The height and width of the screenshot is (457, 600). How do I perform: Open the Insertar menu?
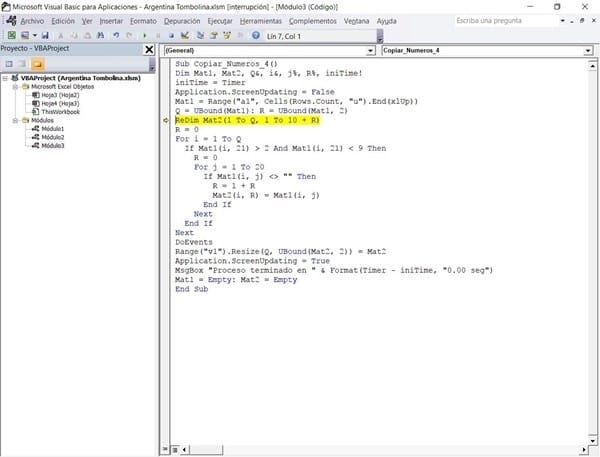112,20
